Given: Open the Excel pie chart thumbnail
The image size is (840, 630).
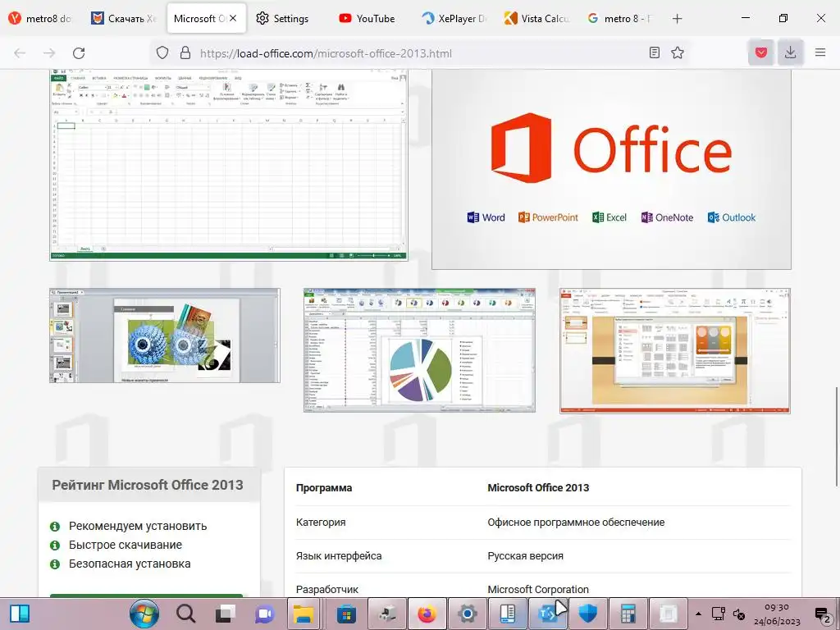Looking at the screenshot, I should click(419, 349).
